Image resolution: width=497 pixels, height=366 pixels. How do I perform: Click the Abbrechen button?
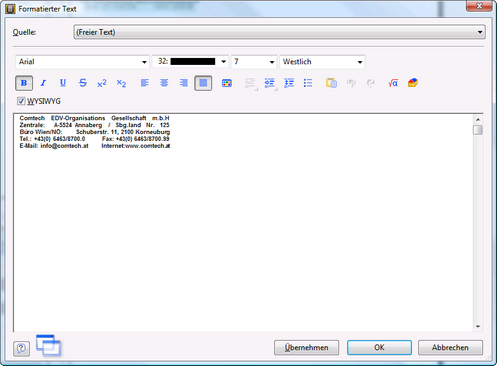point(450,348)
